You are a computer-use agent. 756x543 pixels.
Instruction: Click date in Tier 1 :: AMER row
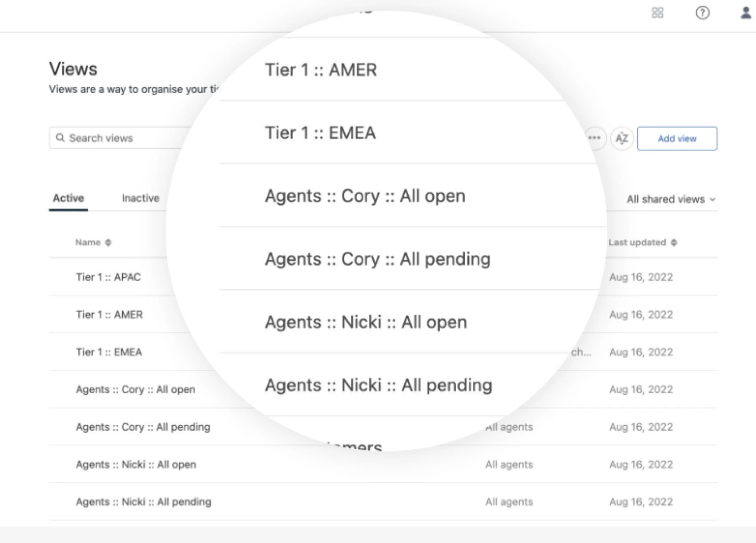(641, 315)
